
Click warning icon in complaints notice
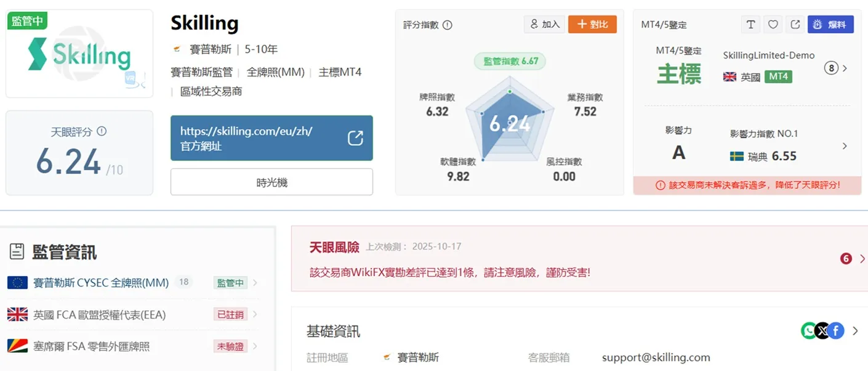point(661,185)
